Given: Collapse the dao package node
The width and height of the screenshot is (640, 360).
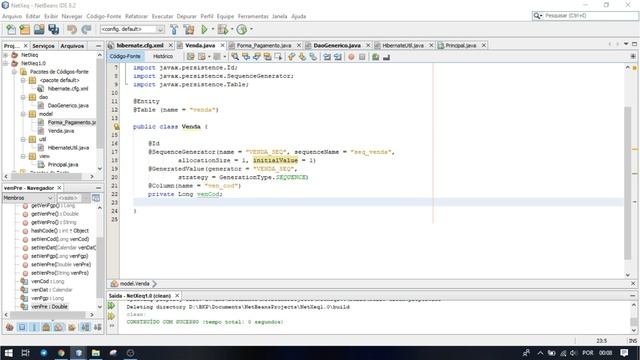Looking at the screenshot, I should (x=23, y=97).
